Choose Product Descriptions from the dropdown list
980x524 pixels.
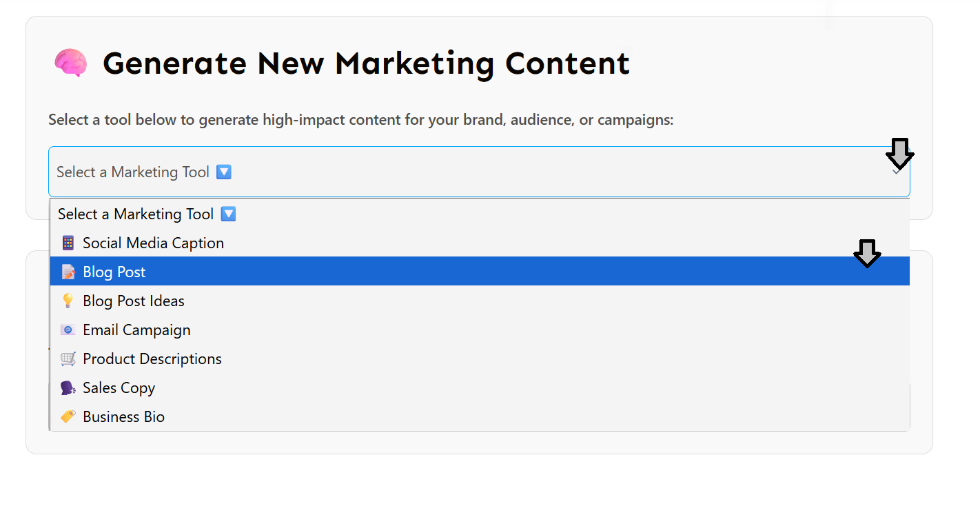[x=152, y=359]
